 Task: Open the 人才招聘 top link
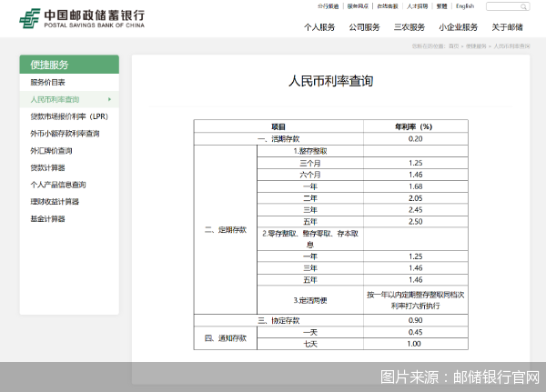(417, 6)
